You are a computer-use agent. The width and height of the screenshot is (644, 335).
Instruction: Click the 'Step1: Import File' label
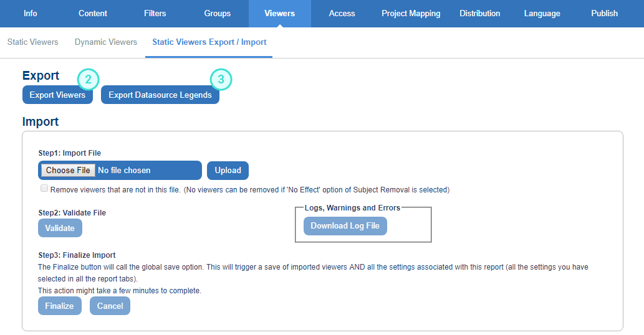[69, 153]
